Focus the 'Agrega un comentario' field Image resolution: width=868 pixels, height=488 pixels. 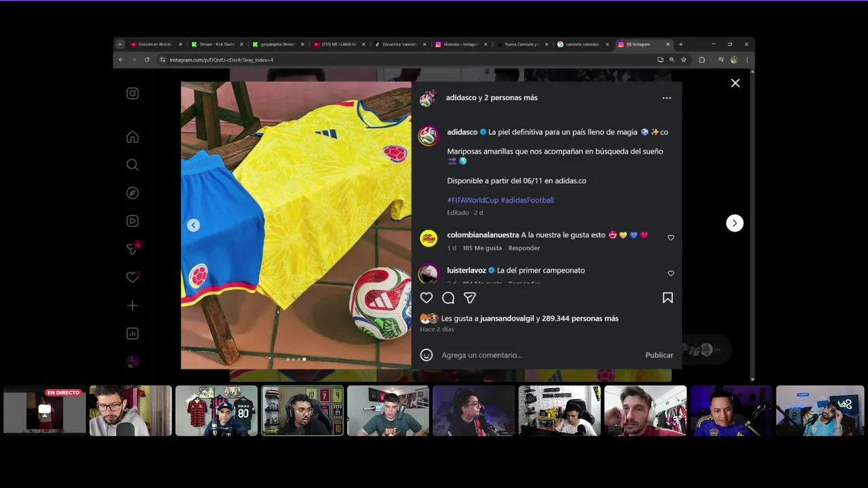pos(539,355)
